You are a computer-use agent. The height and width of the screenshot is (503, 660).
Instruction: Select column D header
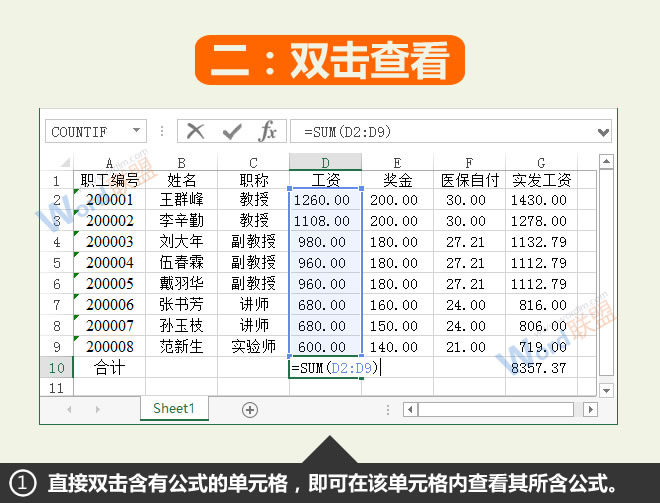coord(325,162)
